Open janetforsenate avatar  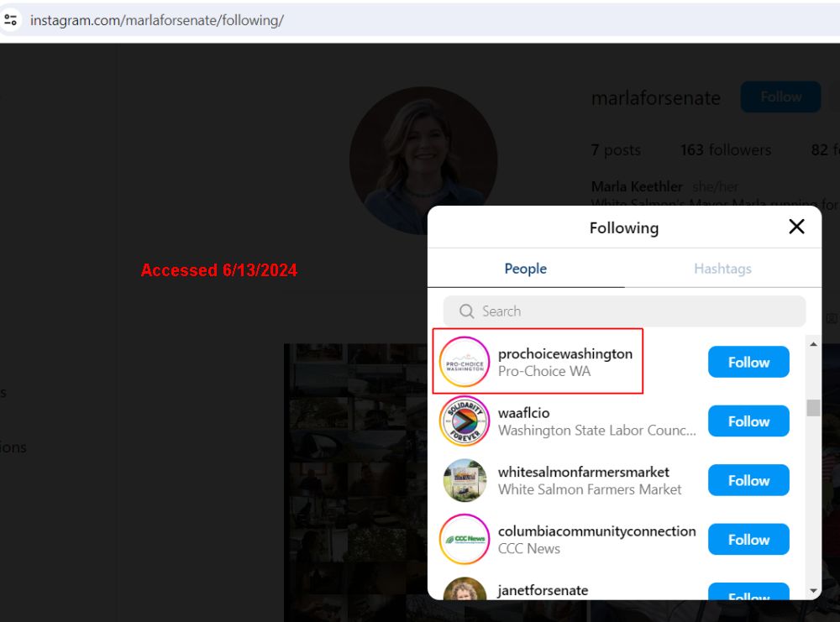(x=465, y=588)
